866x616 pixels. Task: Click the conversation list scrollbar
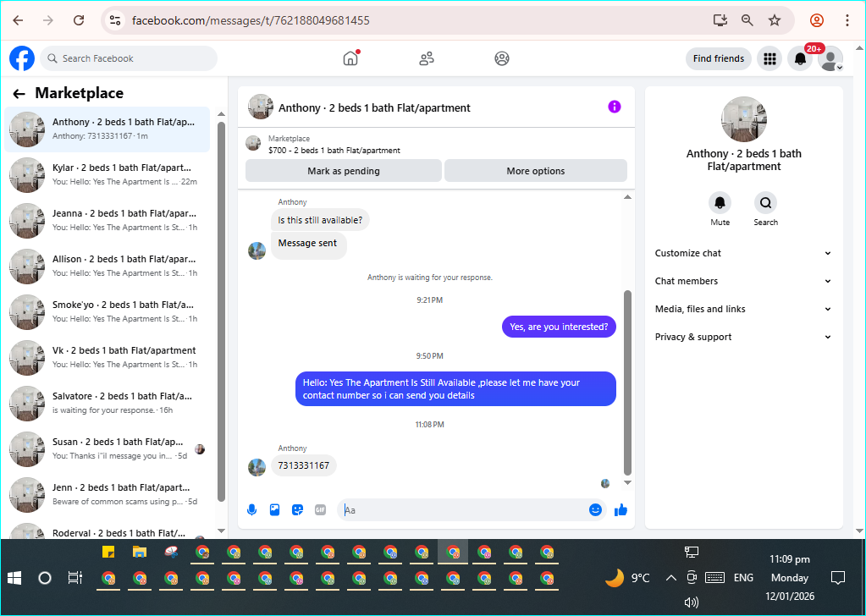tap(222, 312)
